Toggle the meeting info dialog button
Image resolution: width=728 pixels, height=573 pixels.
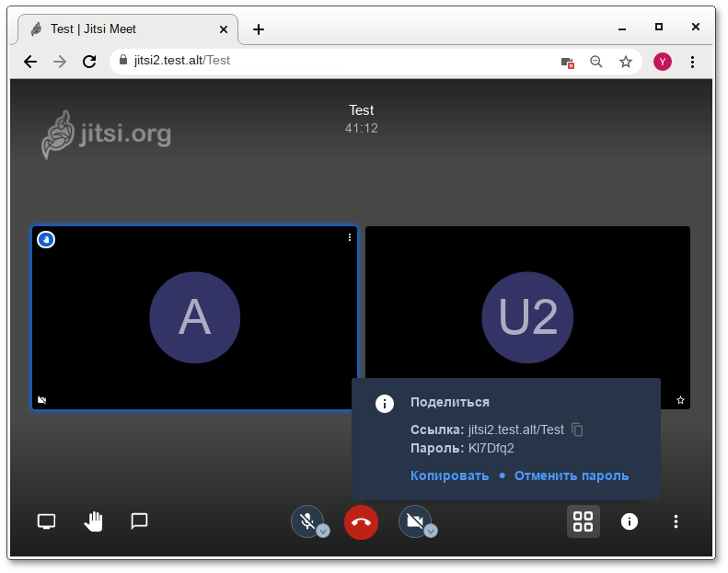click(630, 521)
